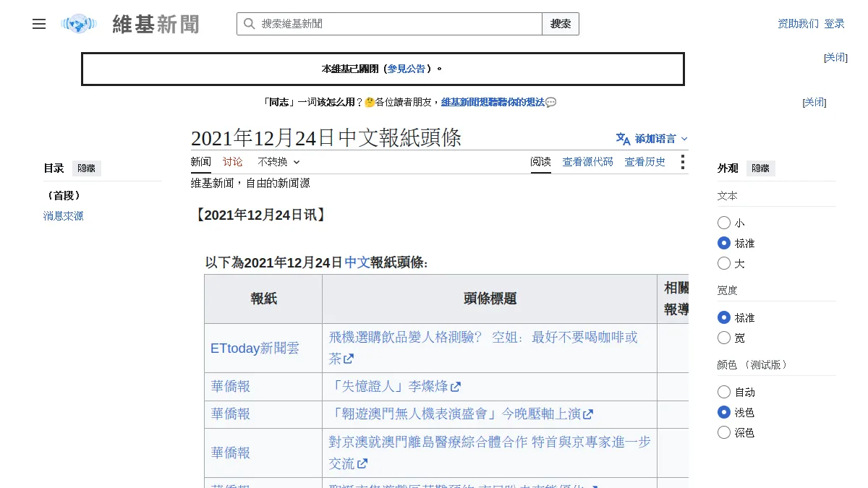
Task: Open 華僑報 link in 對京澳 row
Action: pos(231,453)
